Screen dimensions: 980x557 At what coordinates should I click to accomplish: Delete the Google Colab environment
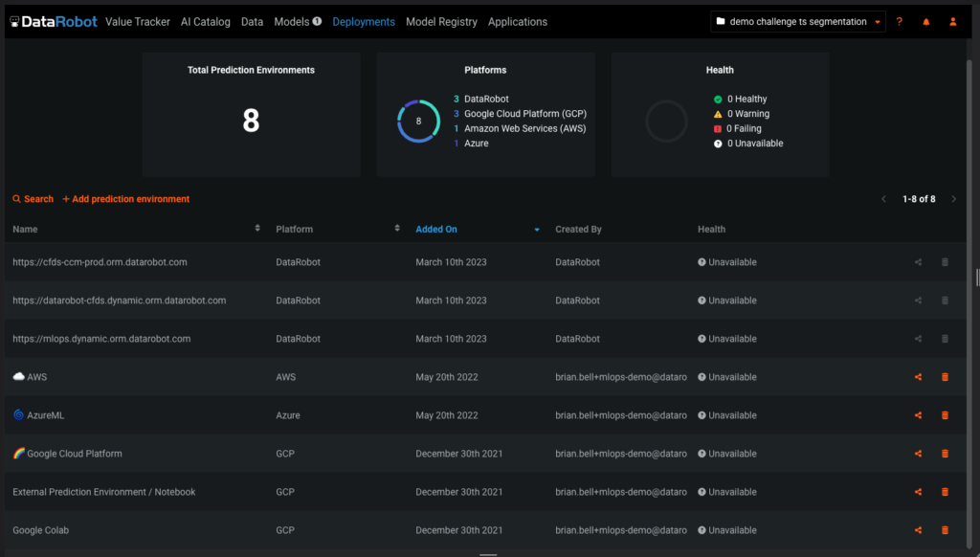[945, 530]
